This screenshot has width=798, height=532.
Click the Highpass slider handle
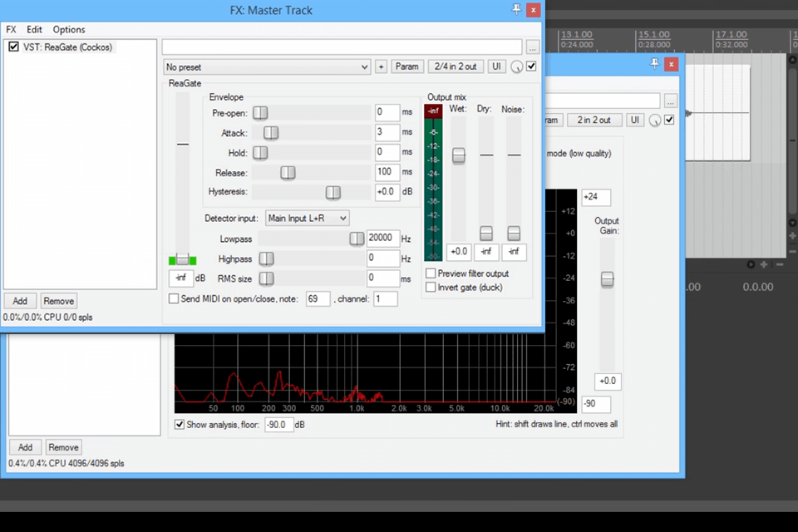266,259
